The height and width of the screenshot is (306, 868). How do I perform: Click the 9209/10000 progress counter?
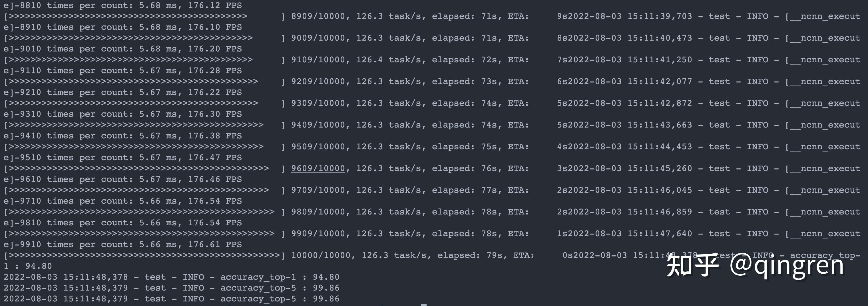click(x=318, y=81)
